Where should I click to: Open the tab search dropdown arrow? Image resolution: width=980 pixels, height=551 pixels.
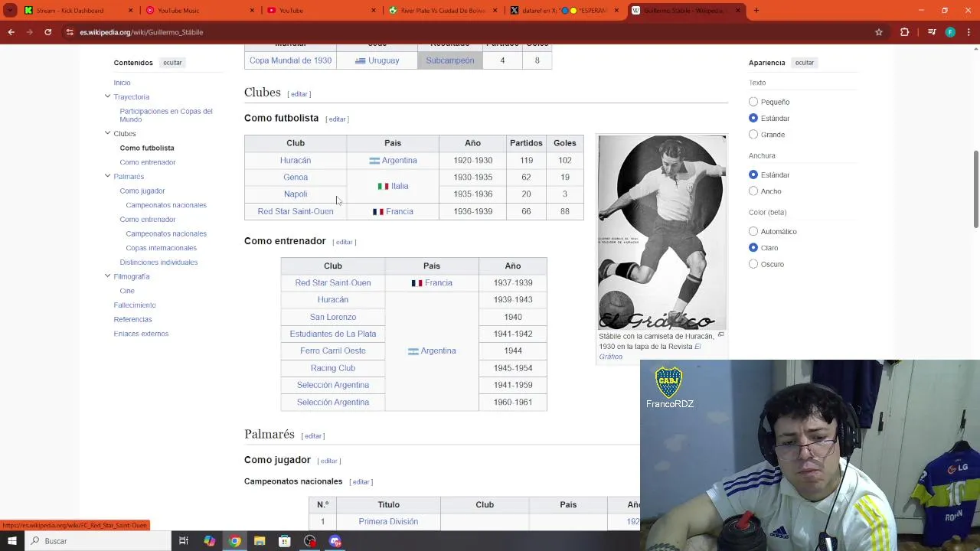[x=11, y=11]
